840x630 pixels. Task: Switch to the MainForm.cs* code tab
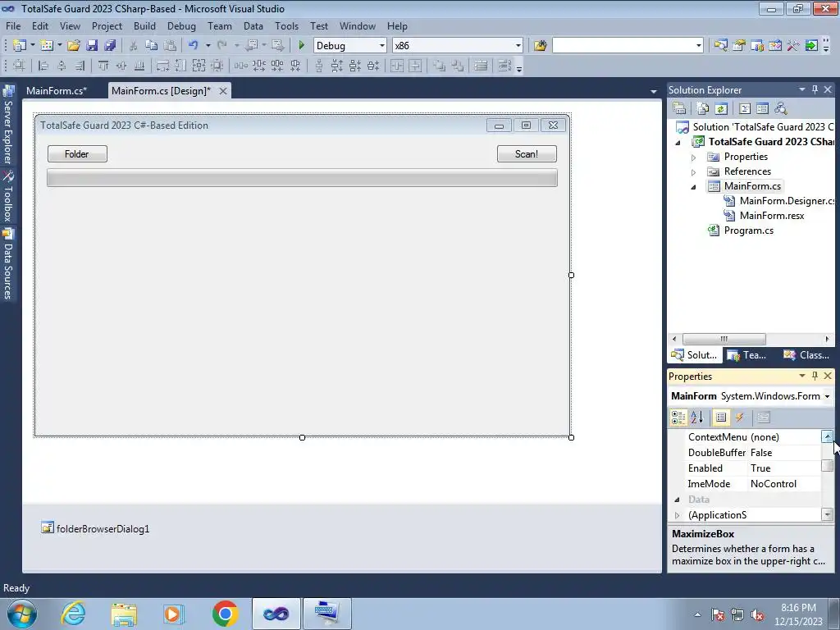point(57,90)
